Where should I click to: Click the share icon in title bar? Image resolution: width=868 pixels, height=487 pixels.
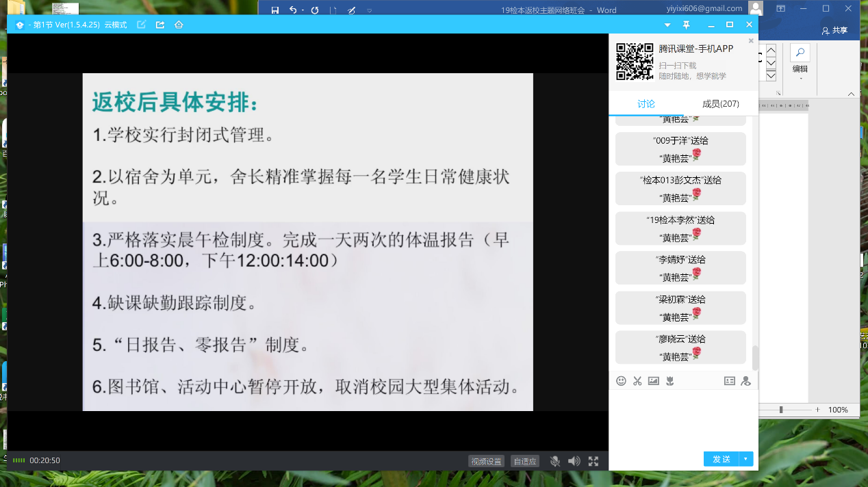(x=160, y=25)
